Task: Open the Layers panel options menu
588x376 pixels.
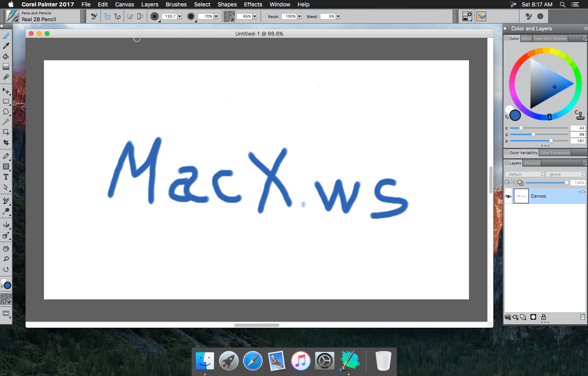Action: tap(584, 163)
